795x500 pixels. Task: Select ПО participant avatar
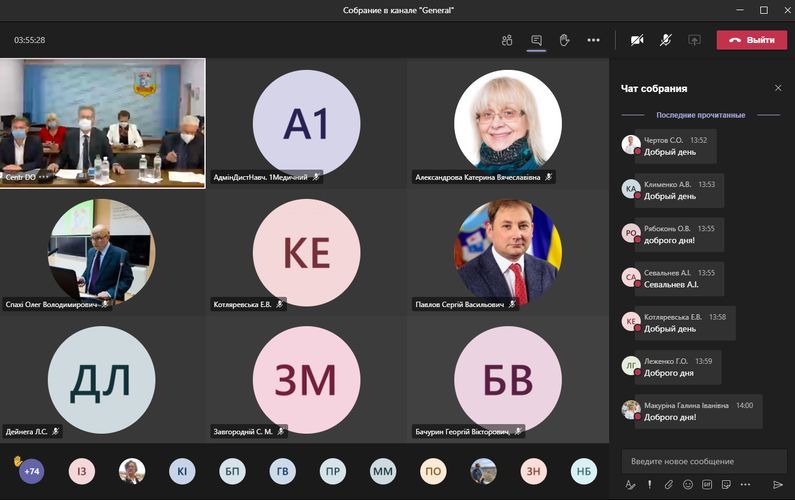pos(433,471)
